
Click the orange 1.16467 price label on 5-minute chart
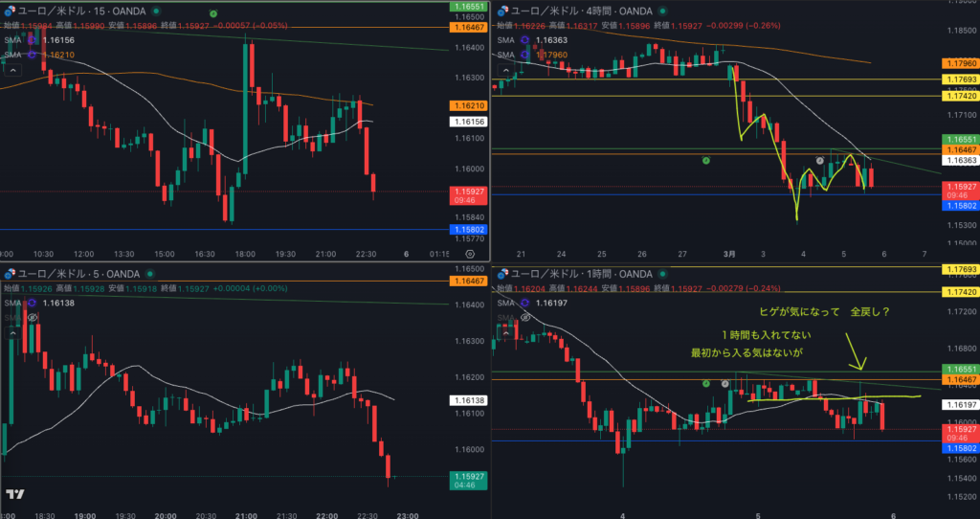pyautogui.click(x=469, y=282)
